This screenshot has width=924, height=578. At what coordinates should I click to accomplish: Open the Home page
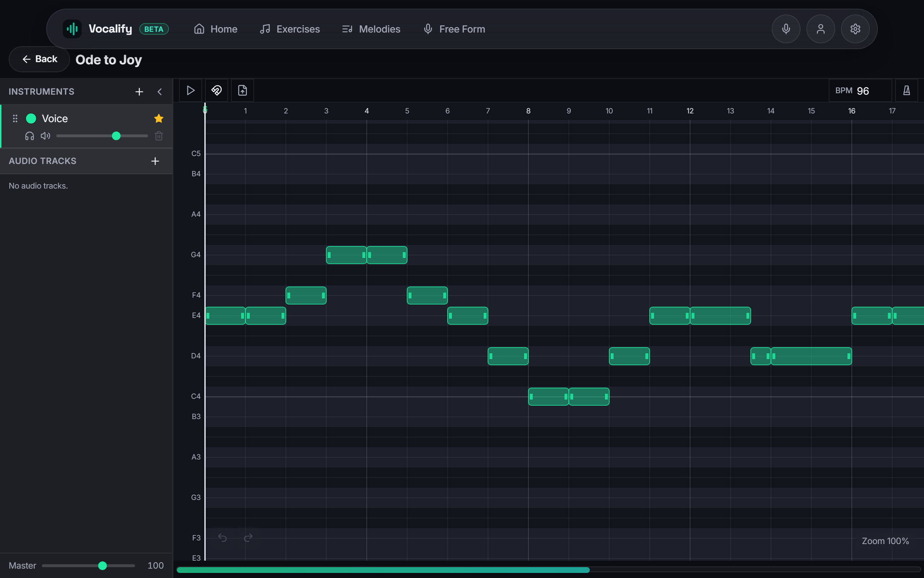tap(216, 29)
